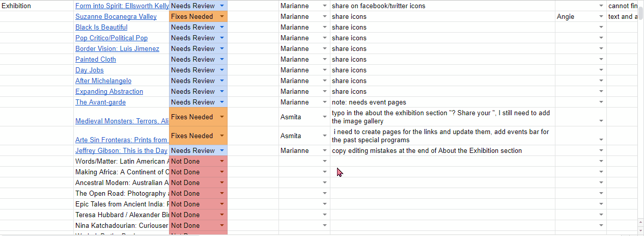Open Fixes Needed dropdown for Medieval Monsters
This screenshot has height=236, width=644.
222,117
